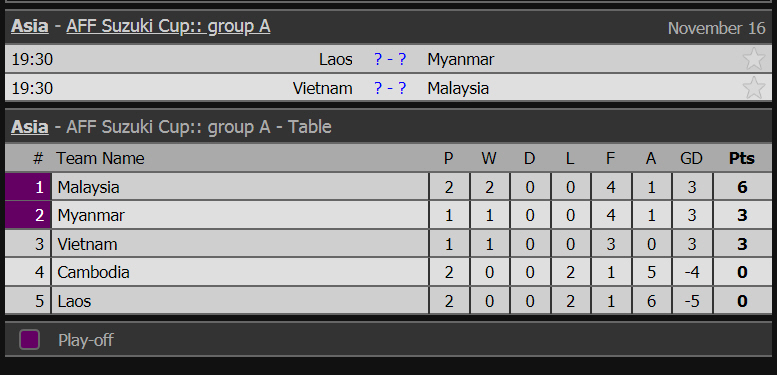Image resolution: width=777 pixels, height=375 pixels.
Task: Click Vietnam team name in fixture
Action: tap(323, 88)
